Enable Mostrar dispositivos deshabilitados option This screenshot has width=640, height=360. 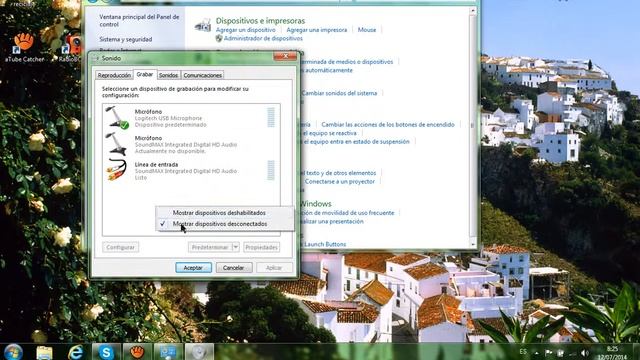[224, 213]
